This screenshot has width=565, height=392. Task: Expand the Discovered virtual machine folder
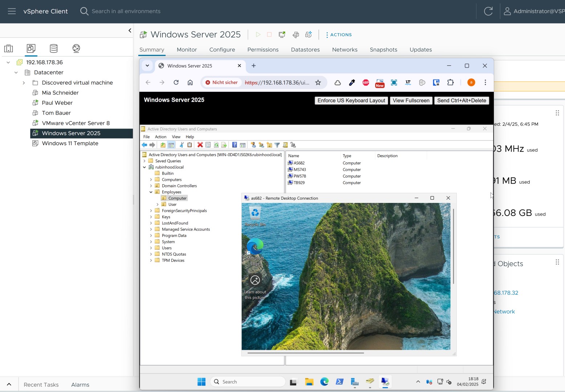point(24,83)
